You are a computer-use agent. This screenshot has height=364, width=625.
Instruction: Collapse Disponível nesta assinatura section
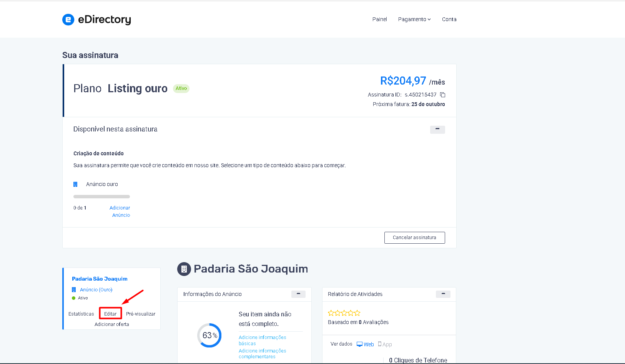point(437,130)
